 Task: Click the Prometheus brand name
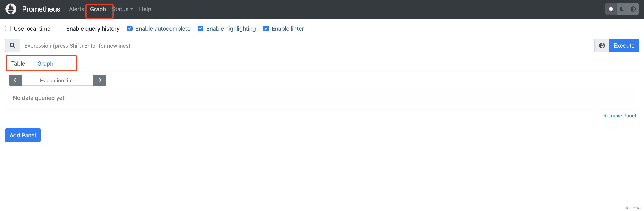[x=41, y=9]
